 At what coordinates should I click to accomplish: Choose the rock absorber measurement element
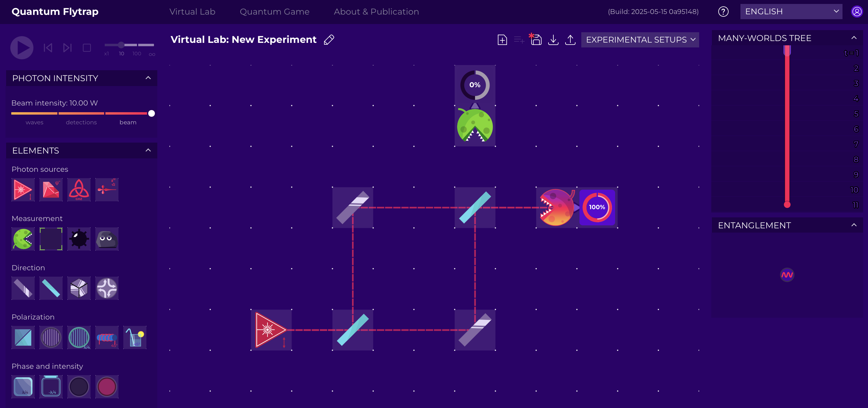click(x=107, y=239)
